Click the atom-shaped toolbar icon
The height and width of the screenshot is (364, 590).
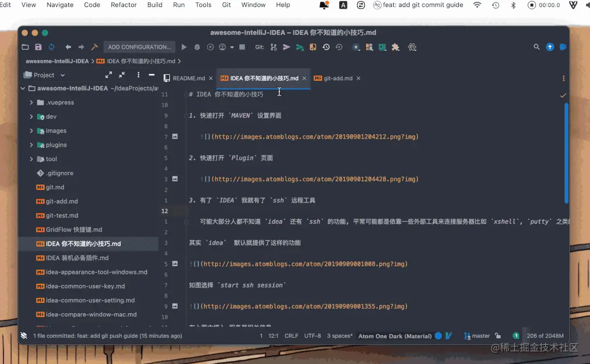click(x=412, y=47)
